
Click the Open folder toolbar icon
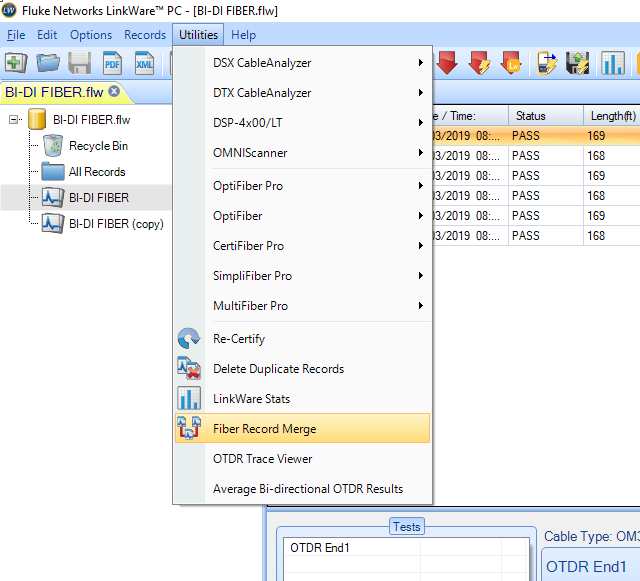pyautogui.click(x=48, y=63)
